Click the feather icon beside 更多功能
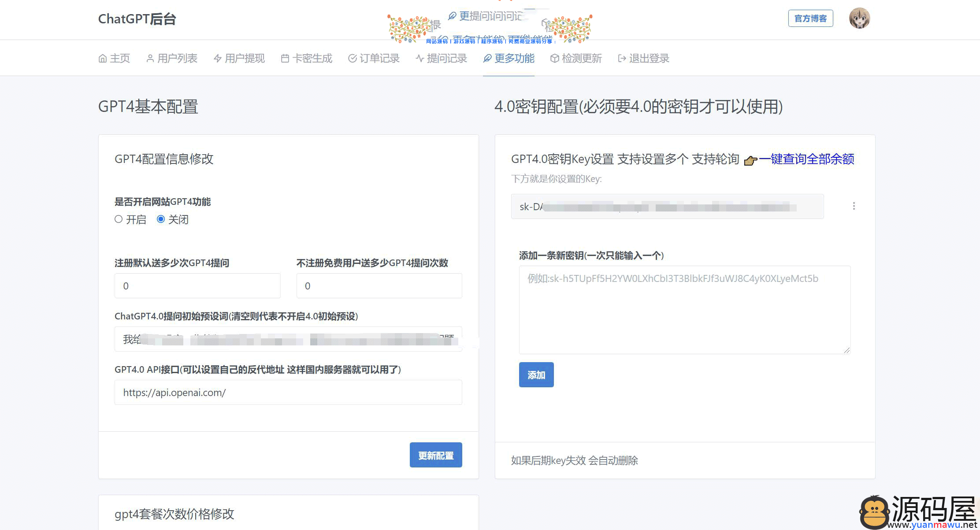This screenshot has height=530, width=980. tap(487, 58)
